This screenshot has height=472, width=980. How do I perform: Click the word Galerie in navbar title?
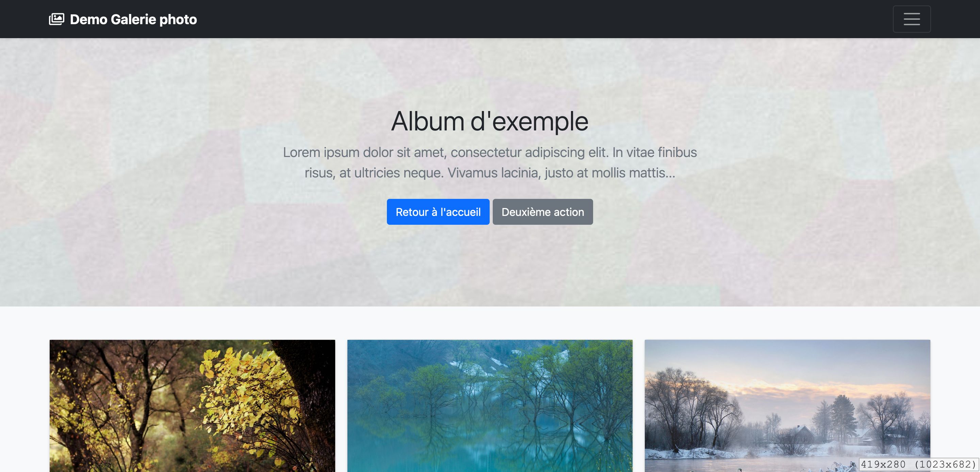point(133,19)
